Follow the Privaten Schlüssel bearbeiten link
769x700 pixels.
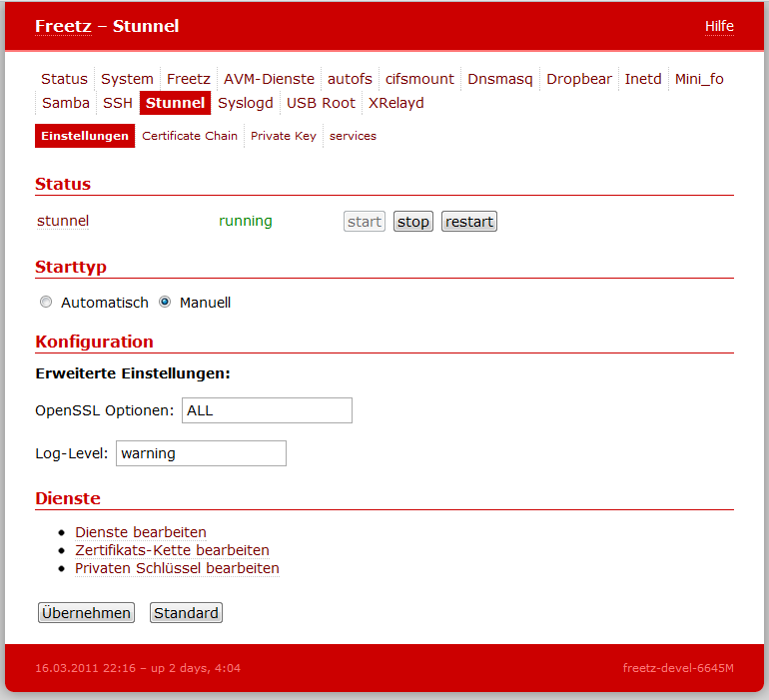177,568
